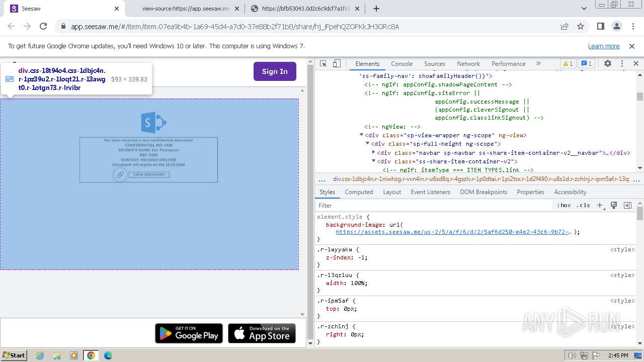Viewport: 644px width, 362px height.
Task: Select the div.css-1dbjc4n breadcrumb entry
Action: [x=481, y=179]
